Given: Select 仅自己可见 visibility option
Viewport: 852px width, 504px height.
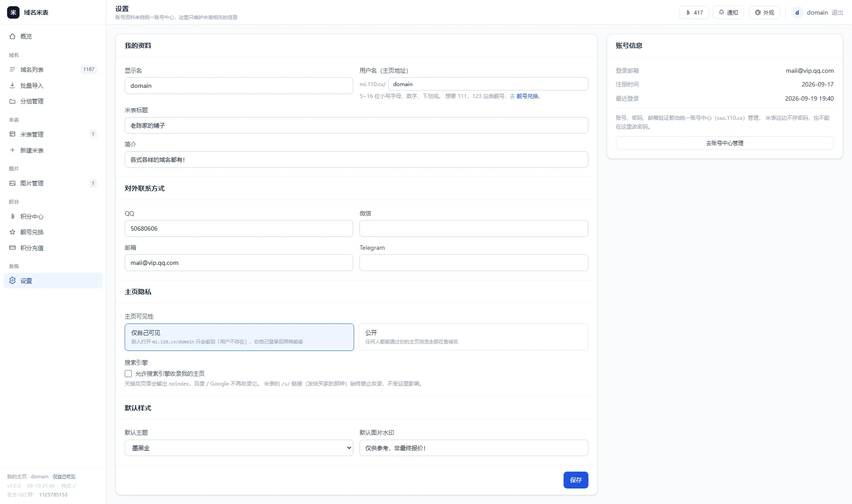Looking at the screenshot, I should (x=239, y=337).
